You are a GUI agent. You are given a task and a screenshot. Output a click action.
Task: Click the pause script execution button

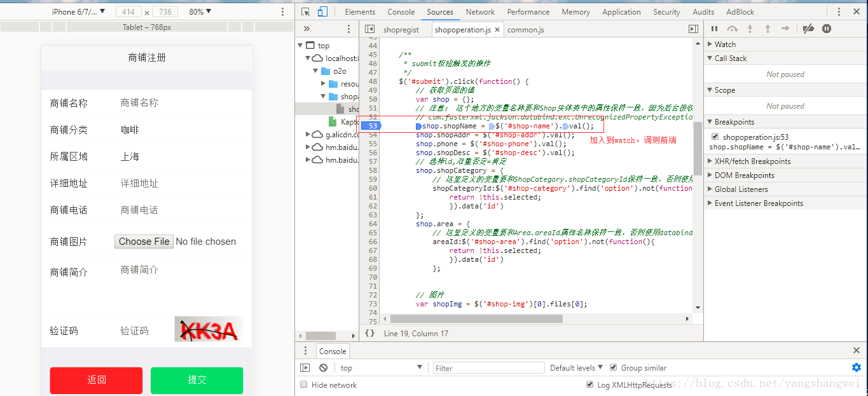(x=714, y=29)
